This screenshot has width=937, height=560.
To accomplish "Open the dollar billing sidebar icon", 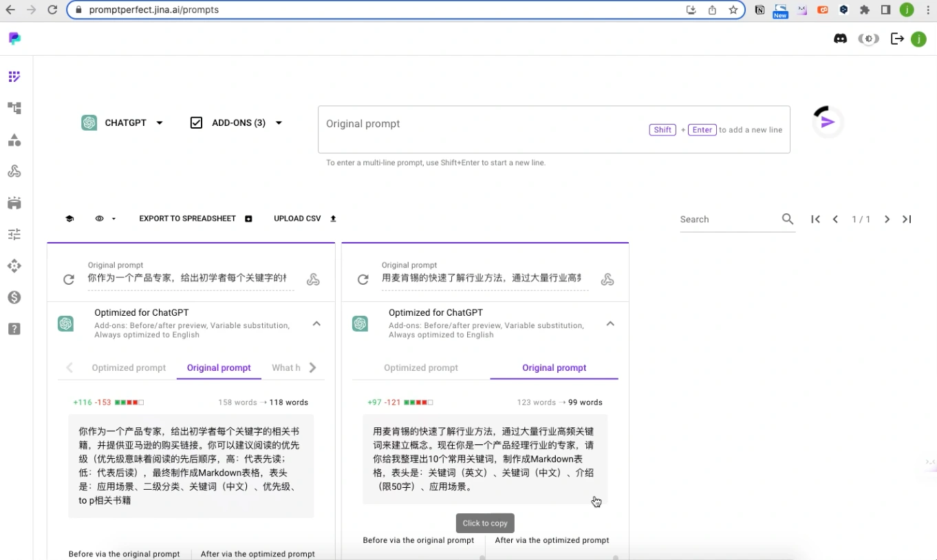I will pos(14,298).
